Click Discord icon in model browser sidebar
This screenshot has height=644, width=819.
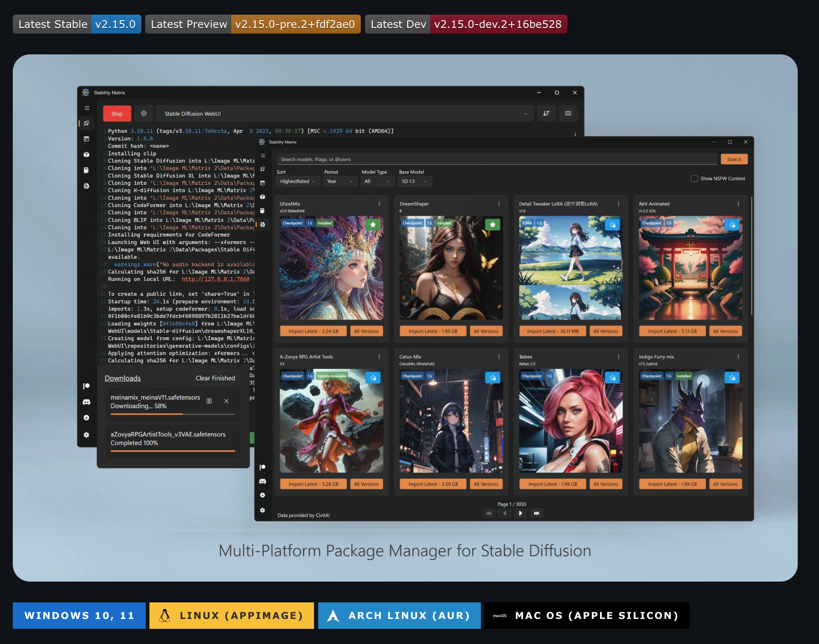point(263,481)
